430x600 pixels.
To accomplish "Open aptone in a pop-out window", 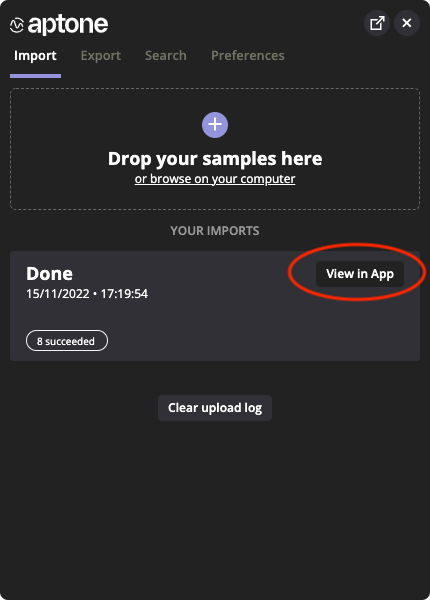I will 377,23.
